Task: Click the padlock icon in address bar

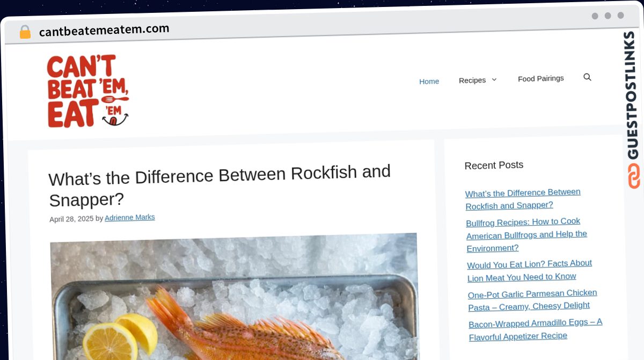Action: click(25, 32)
